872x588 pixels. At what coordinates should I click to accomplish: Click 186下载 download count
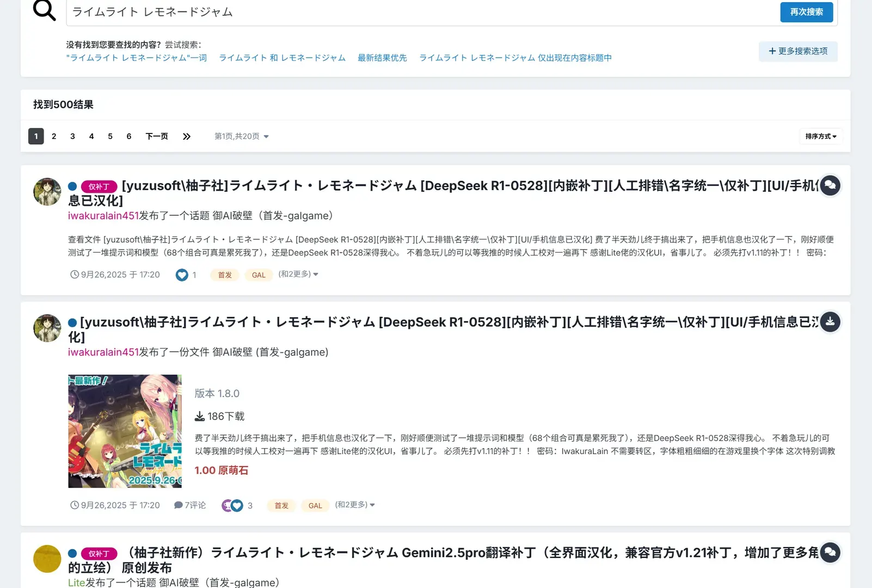pos(220,416)
